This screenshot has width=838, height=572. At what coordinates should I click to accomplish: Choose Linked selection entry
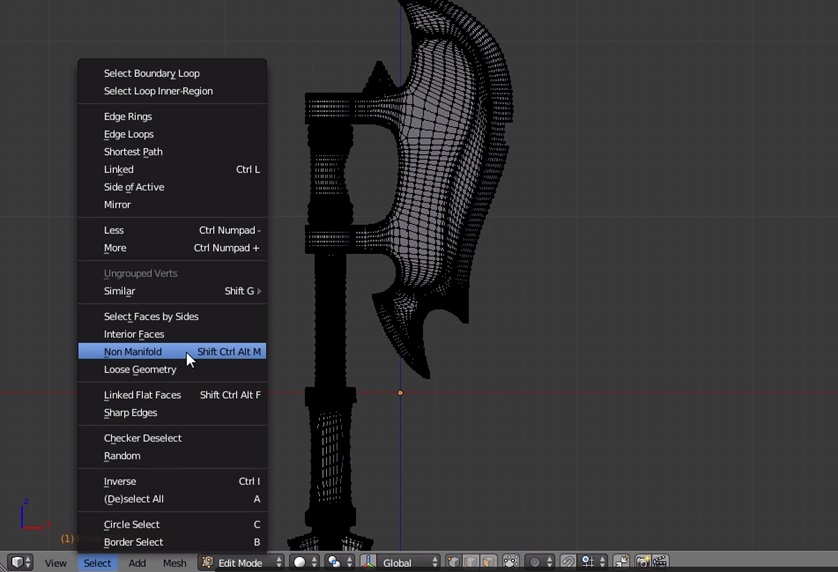point(172,169)
